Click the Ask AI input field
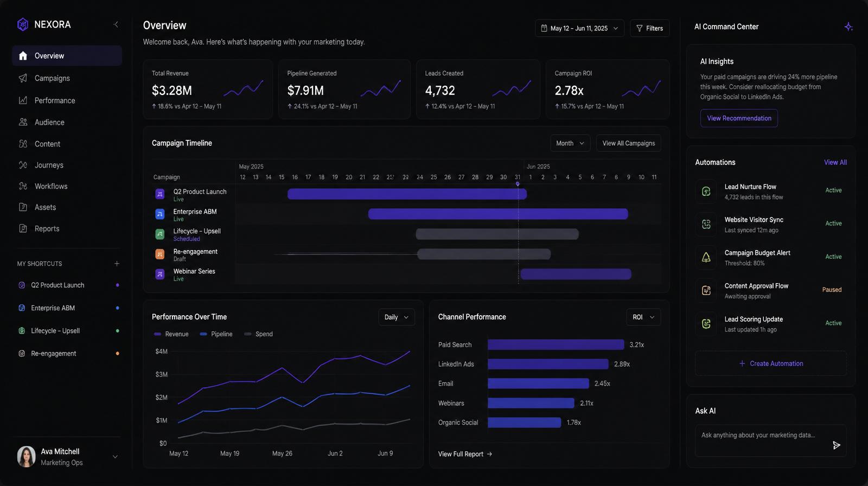 [x=771, y=440]
